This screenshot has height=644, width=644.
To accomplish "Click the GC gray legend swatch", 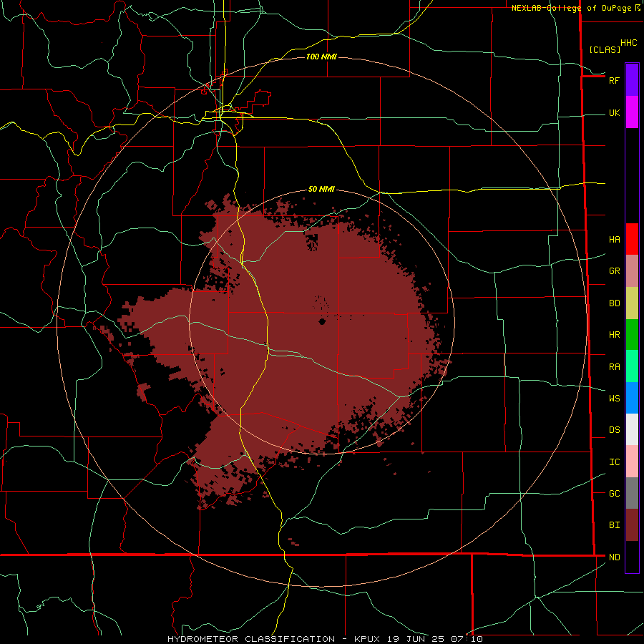I will coord(632,493).
